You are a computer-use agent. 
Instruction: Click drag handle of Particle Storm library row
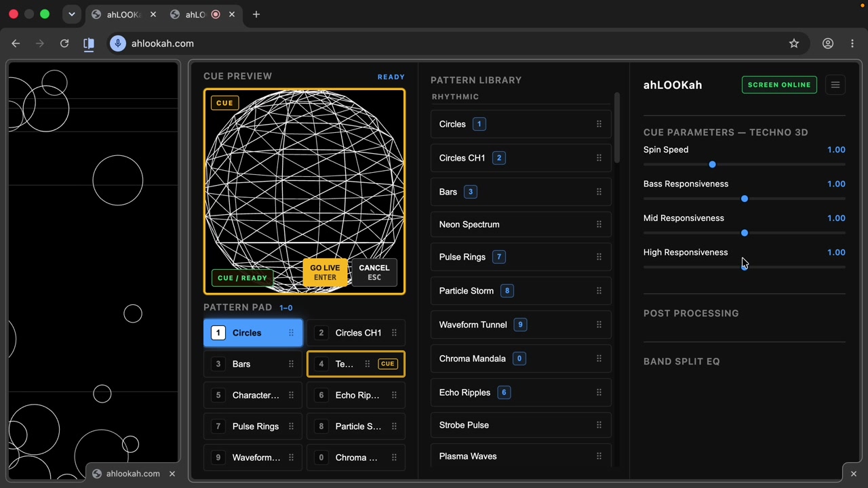pos(599,291)
